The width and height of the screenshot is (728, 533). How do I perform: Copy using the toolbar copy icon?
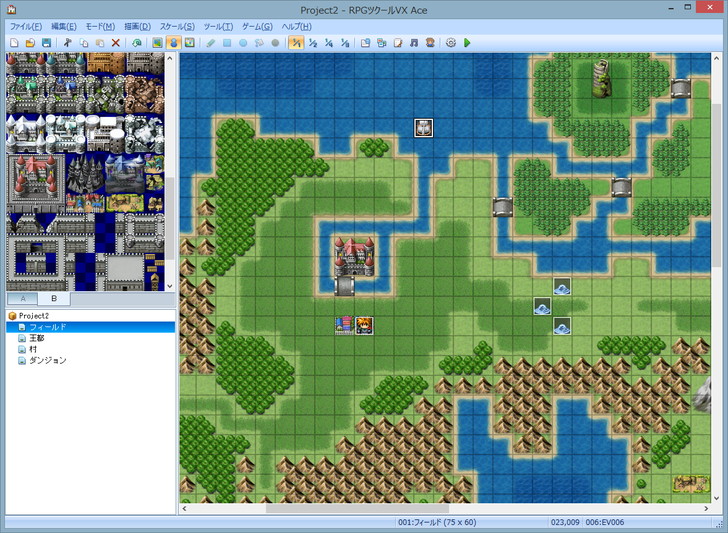[84, 43]
